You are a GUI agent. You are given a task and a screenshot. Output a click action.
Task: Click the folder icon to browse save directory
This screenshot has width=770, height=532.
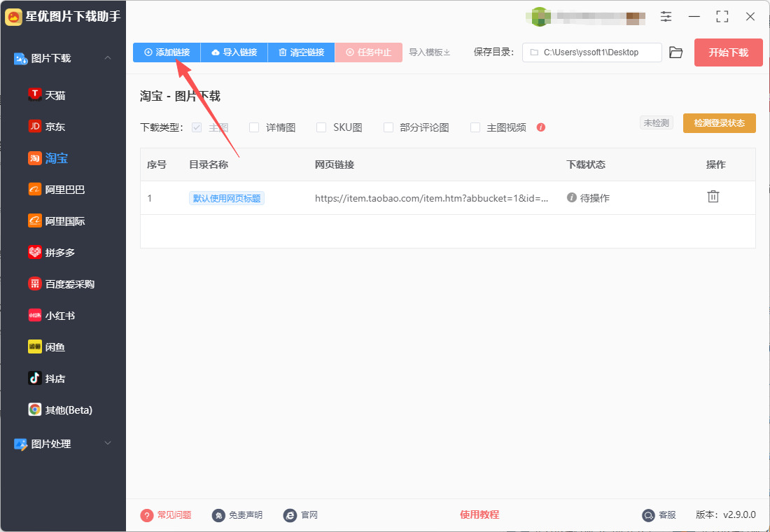click(x=676, y=52)
